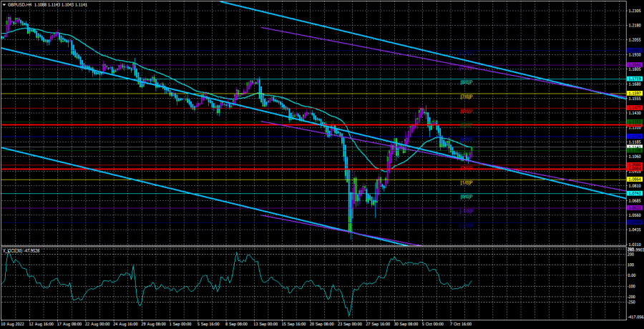Click the 30 Sep 08:00 time label
This screenshot has width=644, height=329.
coord(406,324)
